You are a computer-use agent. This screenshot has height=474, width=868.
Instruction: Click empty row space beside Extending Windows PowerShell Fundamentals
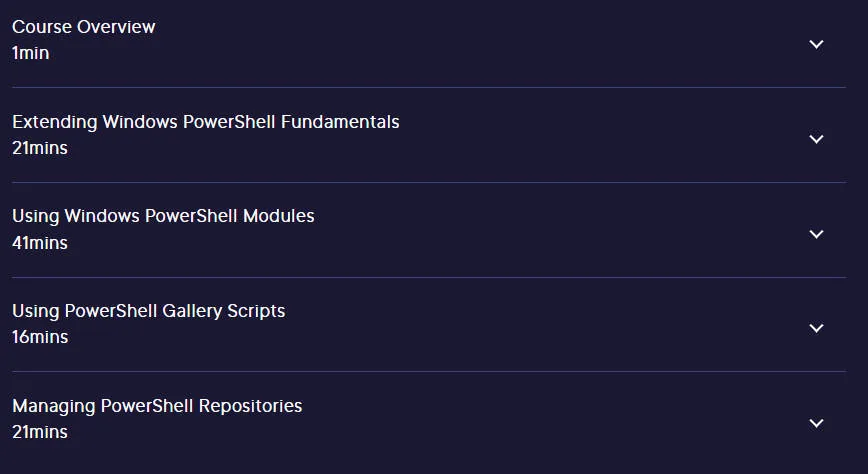point(598,135)
